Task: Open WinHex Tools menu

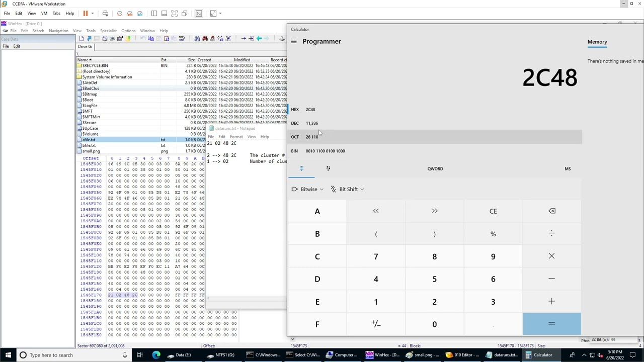Action: click(91, 31)
